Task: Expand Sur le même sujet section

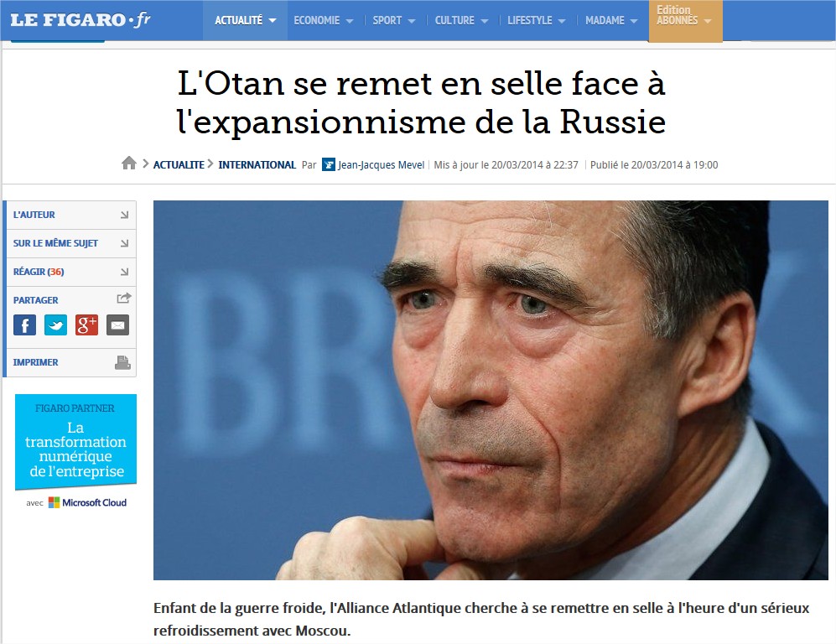Action: tap(71, 243)
